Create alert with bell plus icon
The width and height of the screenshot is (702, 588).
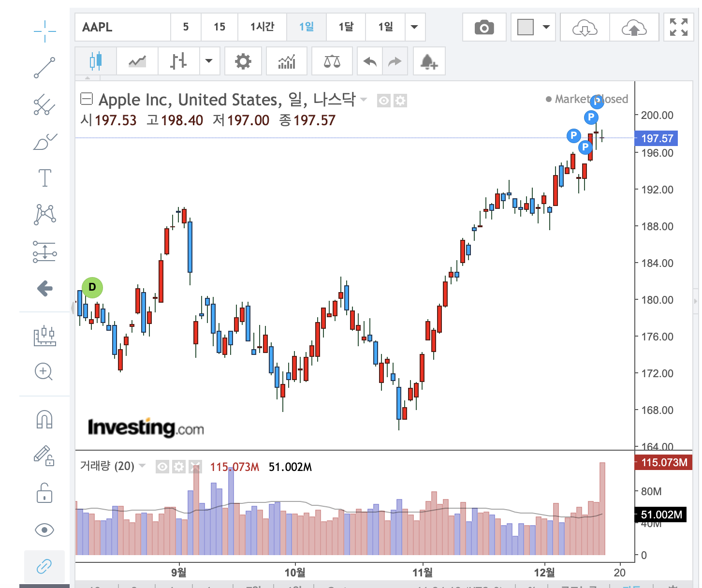click(429, 61)
